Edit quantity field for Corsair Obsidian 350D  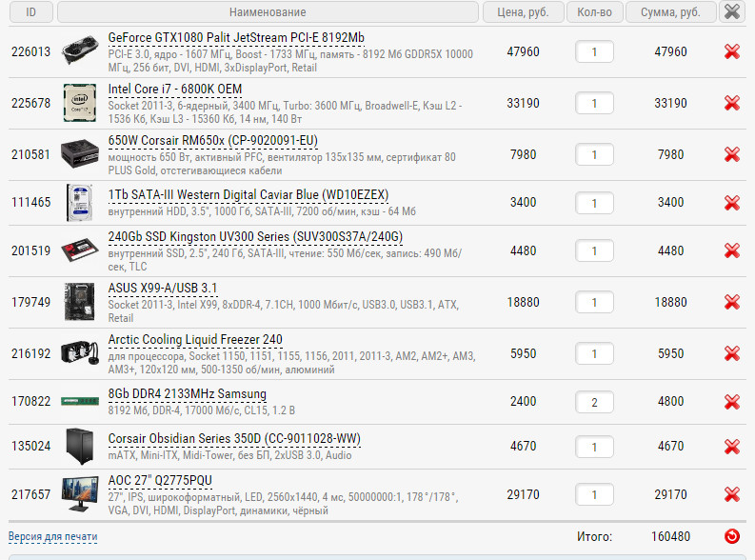click(x=594, y=448)
